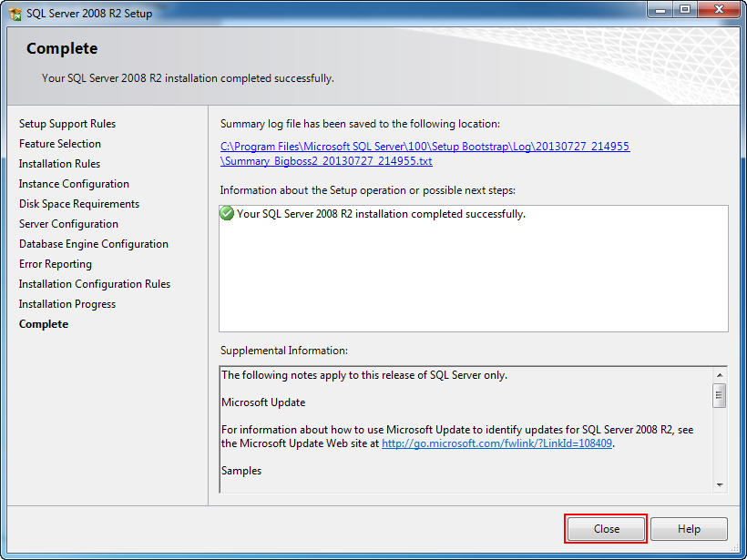Click the 'Microsoft Update' heading in notes
Screen dimensions: 747x560
[x=263, y=402]
